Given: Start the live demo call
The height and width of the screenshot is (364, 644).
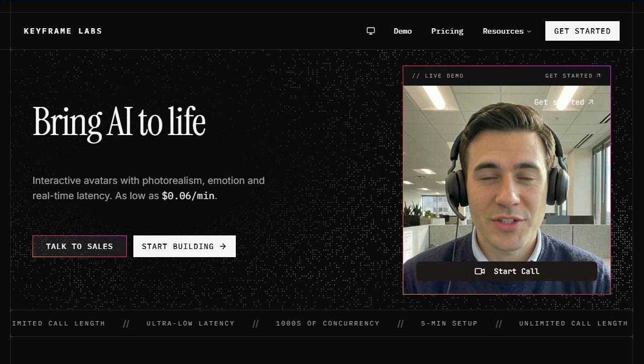Looking at the screenshot, I should point(506,271).
